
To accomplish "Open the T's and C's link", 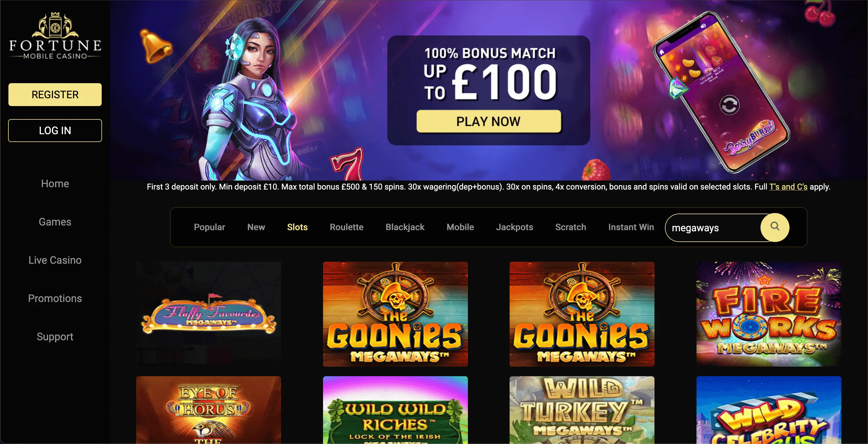I will pos(788,187).
